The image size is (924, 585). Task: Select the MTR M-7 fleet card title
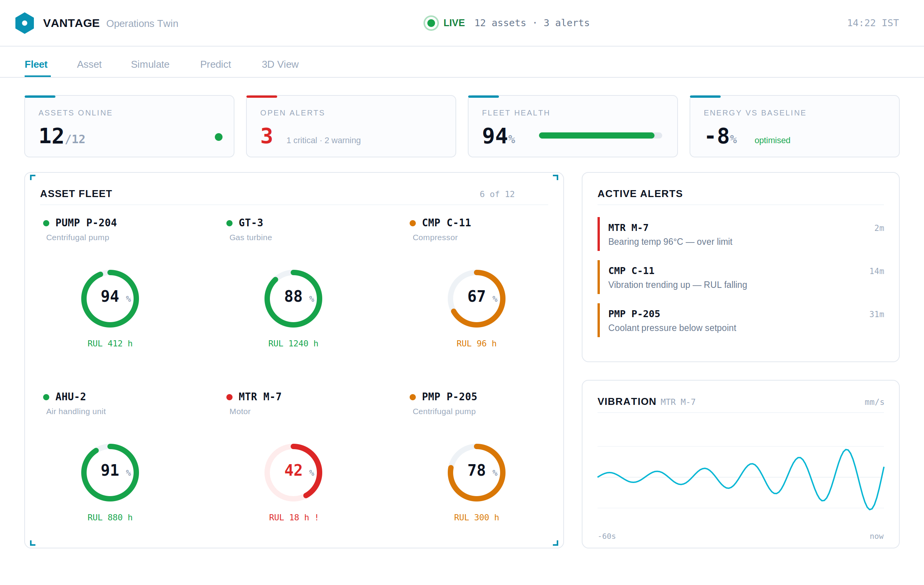(260, 397)
